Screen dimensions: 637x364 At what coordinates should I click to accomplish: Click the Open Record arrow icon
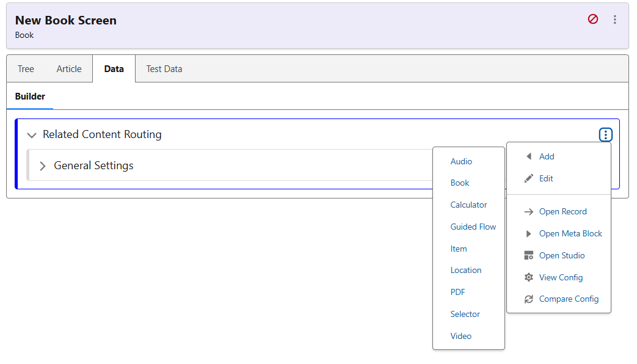pos(529,212)
